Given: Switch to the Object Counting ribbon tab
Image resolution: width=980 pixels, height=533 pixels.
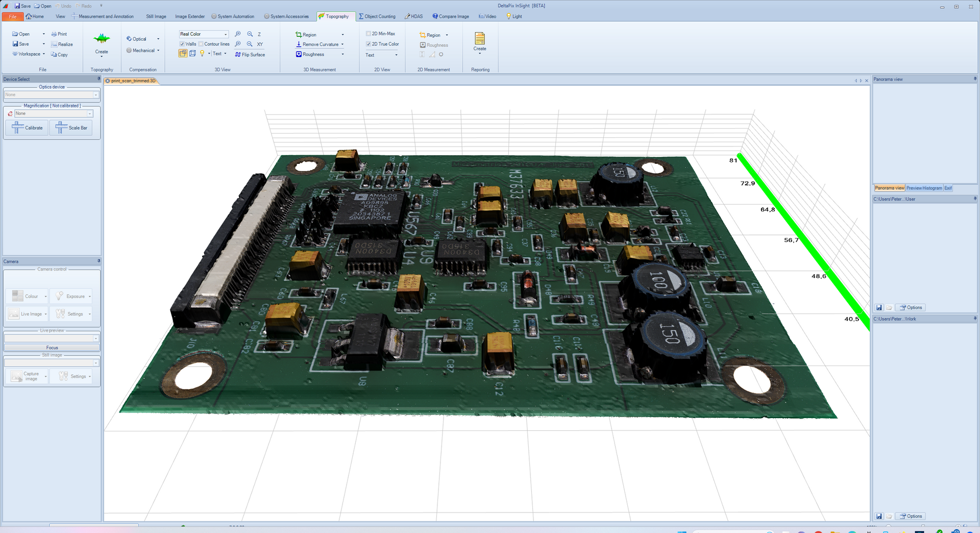Looking at the screenshot, I should (x=377, y=16).
